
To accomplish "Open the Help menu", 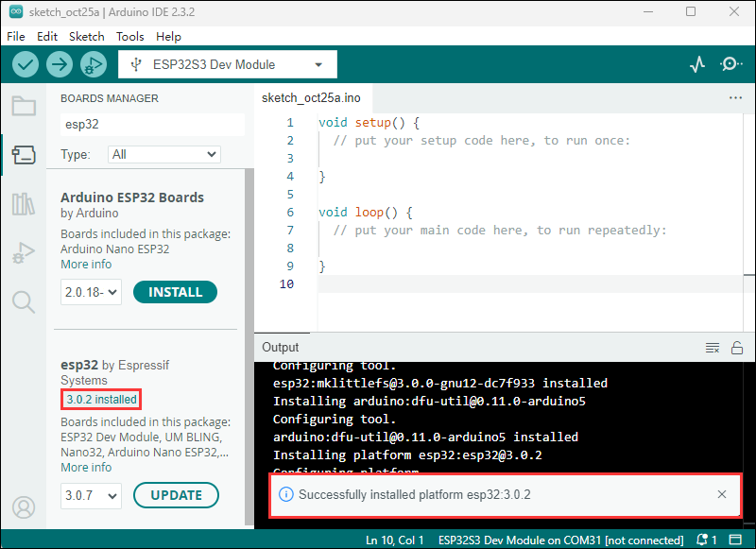I will pos(169,37).
